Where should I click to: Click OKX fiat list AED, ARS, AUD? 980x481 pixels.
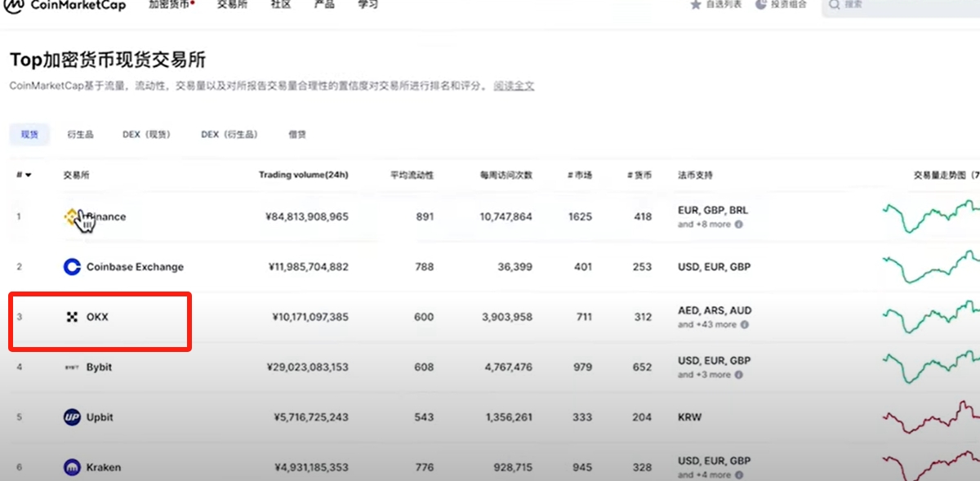(715, 310)
